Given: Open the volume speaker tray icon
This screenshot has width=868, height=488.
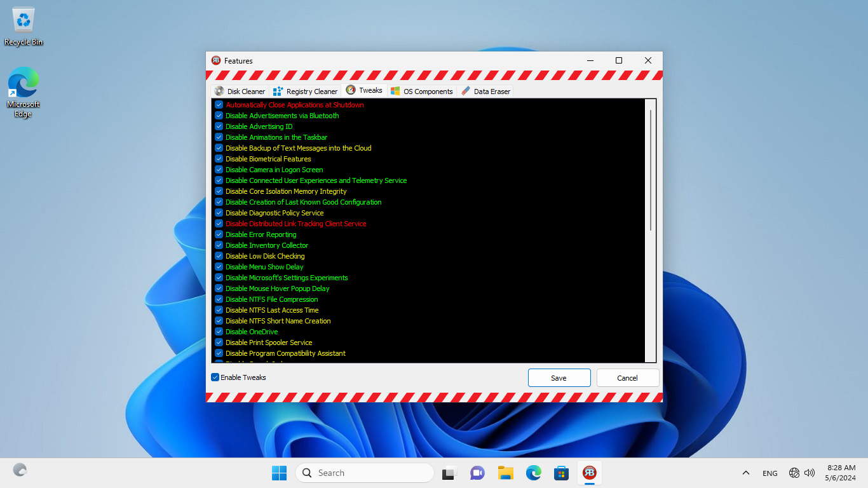Looking at the screenshot, I should click(810, 473).
